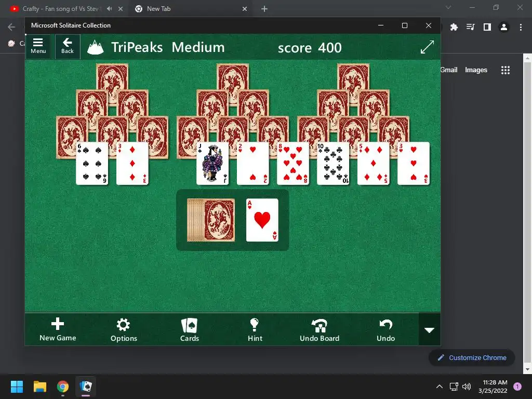This screenshot has height=399, width=532.
Task: Open notification center badge
Action: tap(517, 386)
